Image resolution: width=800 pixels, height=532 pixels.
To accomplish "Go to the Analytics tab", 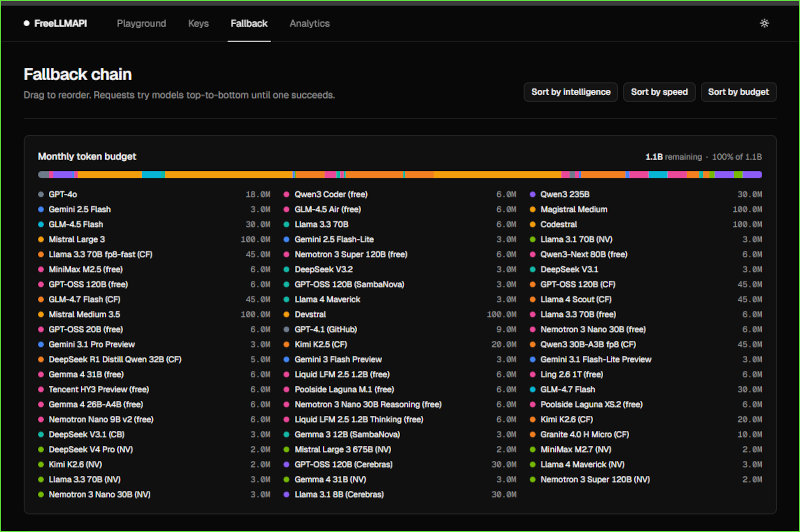I will point(310,23).
